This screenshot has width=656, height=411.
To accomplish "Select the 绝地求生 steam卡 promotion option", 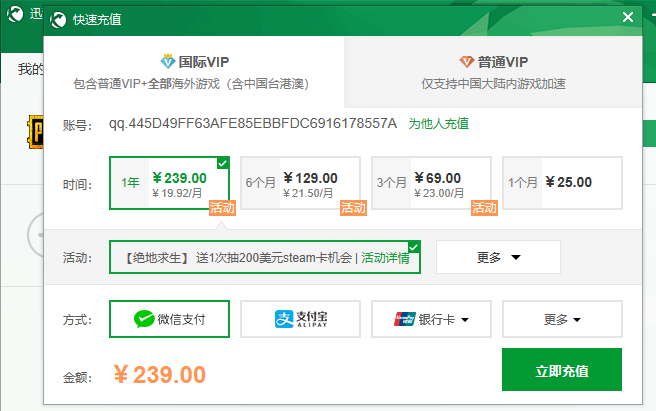I will [265, 257].
